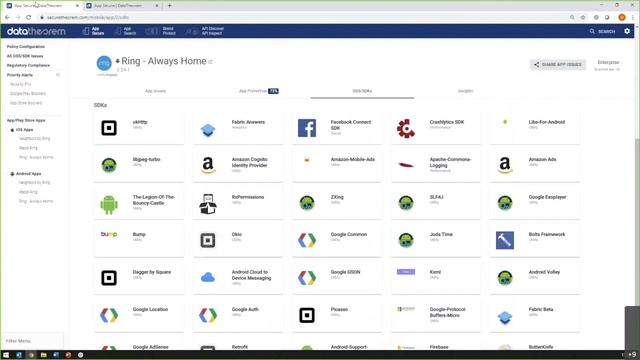Click the Search button in the header
This screenshot has width=640, height=360.
[602, 31]
